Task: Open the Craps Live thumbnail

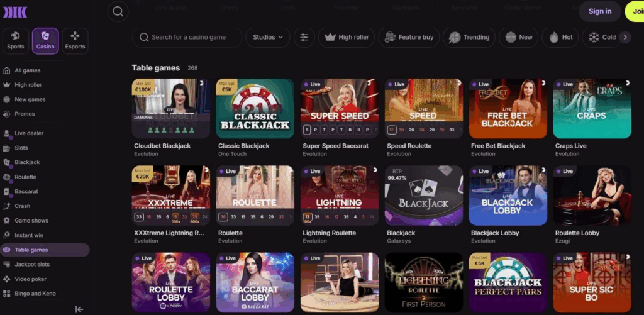Action: (592, 108)
